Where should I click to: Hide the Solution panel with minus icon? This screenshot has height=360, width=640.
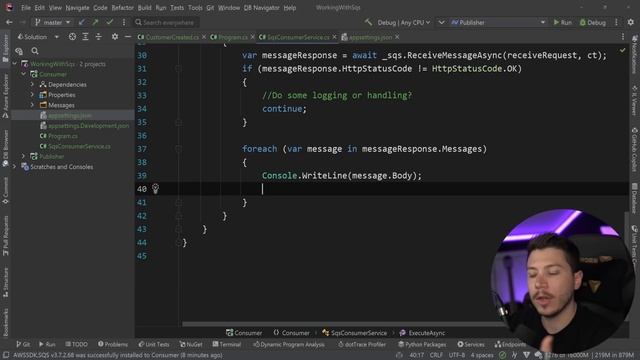pyautogui.click(x=127, y=37)
